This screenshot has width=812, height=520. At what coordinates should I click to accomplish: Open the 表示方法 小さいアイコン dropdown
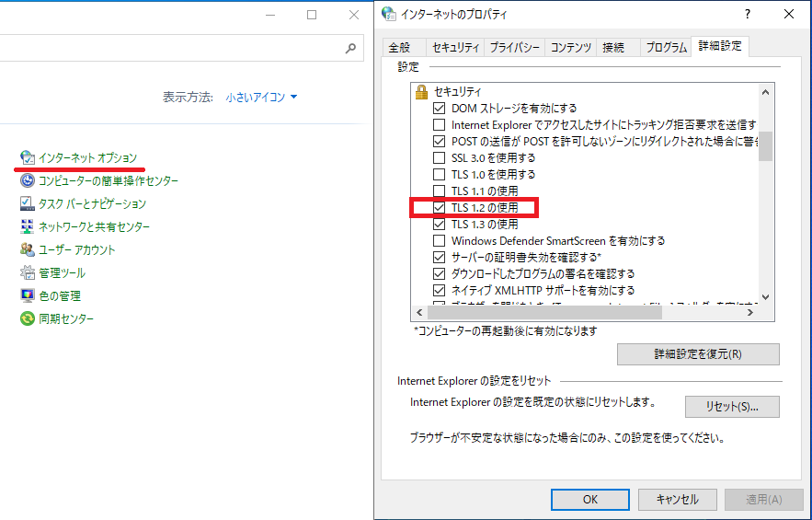click(261, 97)
